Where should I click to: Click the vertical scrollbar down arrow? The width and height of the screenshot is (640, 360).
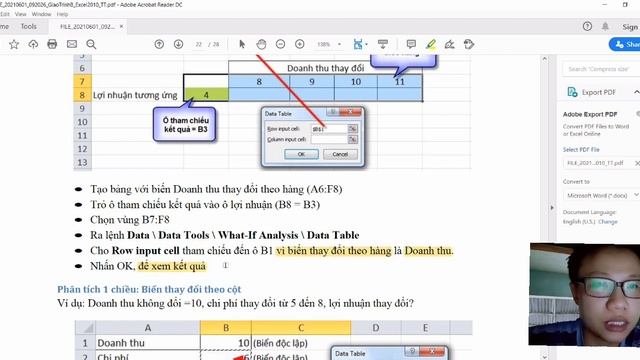[x=544, y=357]
